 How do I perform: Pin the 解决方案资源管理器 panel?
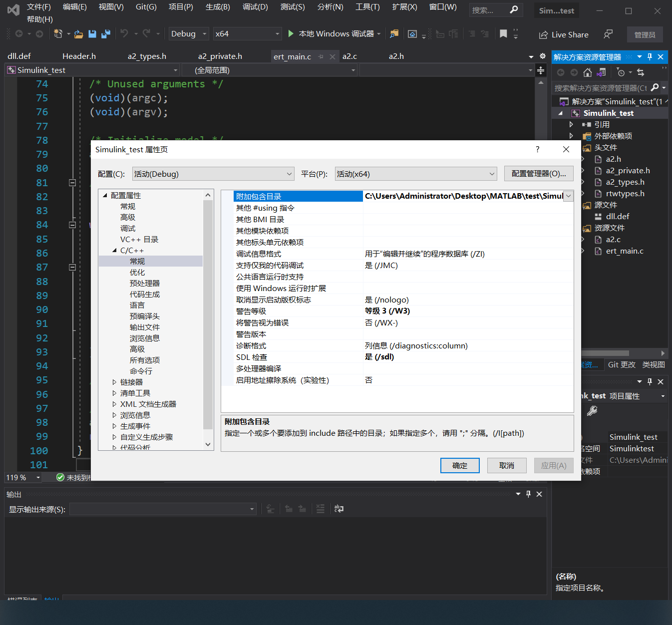650,56
